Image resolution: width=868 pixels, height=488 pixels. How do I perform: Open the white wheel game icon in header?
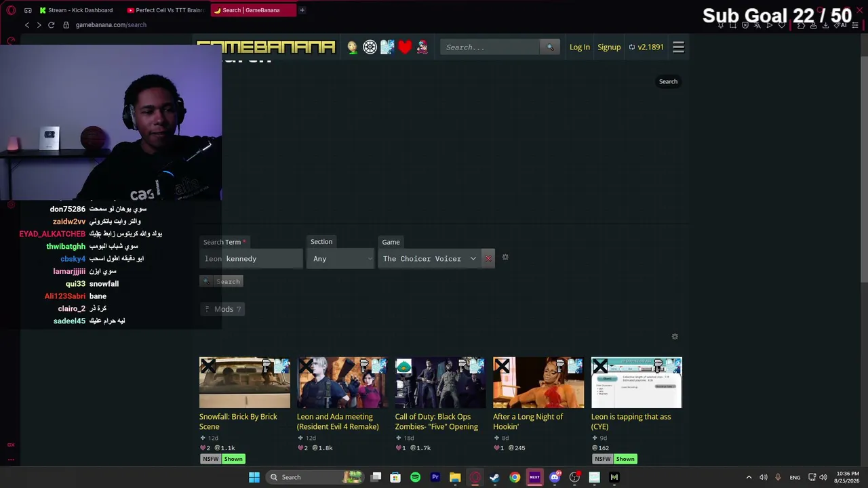(x=370, y=47)
